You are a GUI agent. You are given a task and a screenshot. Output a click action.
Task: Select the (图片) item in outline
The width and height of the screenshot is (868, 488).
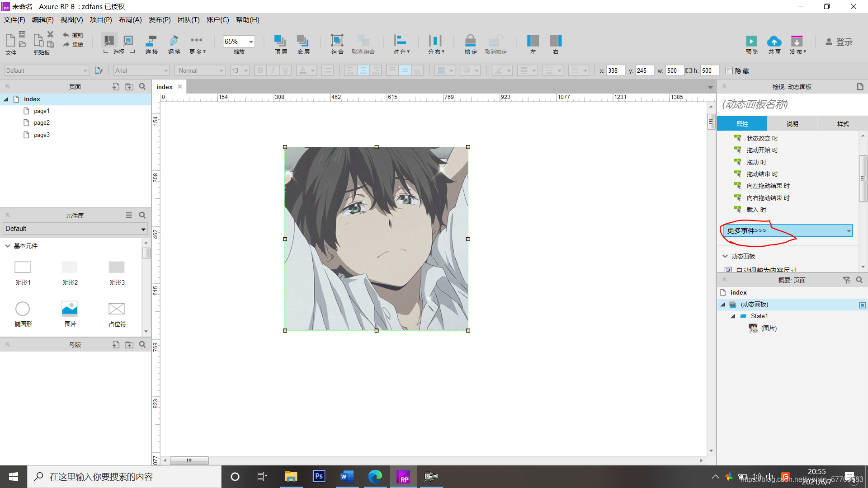coord(769,328)
